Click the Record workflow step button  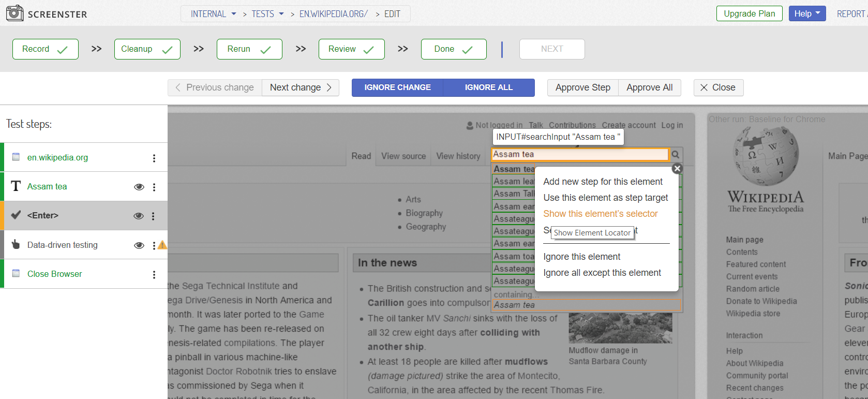(x=46, y=49)
